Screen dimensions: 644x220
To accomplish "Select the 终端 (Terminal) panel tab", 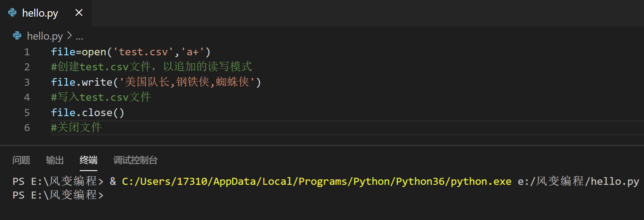I will [x=88, y=160].
